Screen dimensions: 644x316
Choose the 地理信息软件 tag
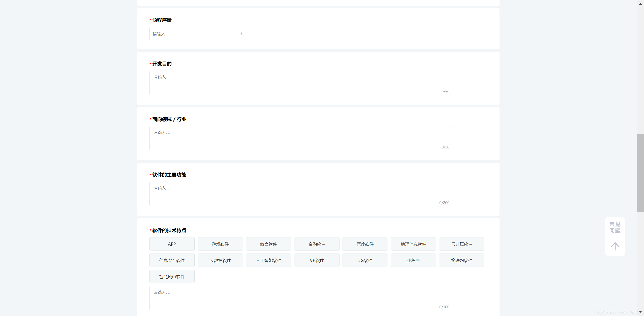[x=413, y=244]
